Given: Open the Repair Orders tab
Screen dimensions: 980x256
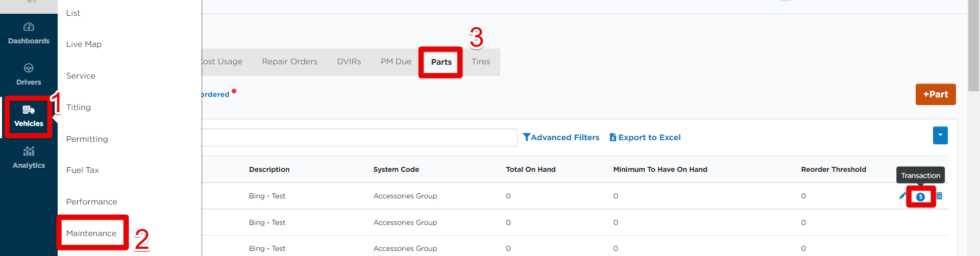Looking at the screenshot, I should [289, 62].
